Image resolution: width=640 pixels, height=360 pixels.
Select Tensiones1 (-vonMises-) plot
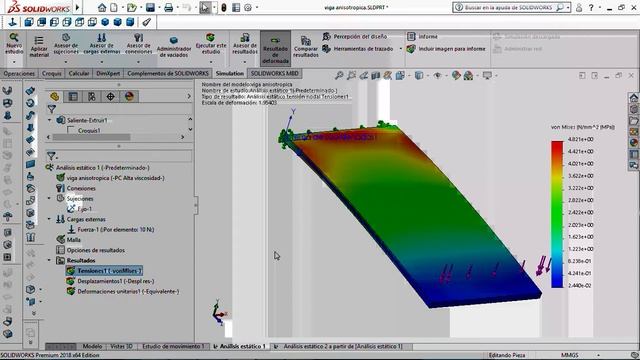tap(104, 271)
